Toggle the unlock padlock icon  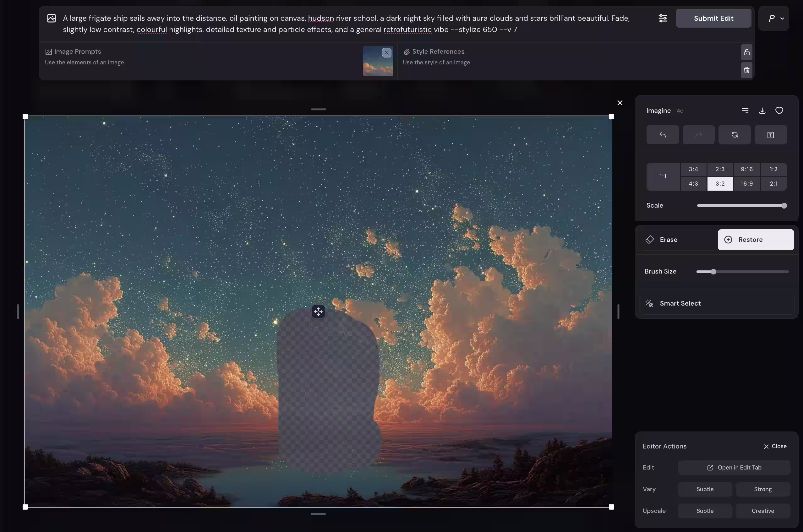click(746, 52)
